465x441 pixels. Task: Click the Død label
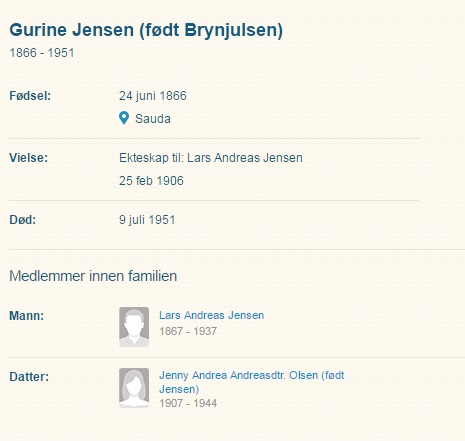point(23,220)
